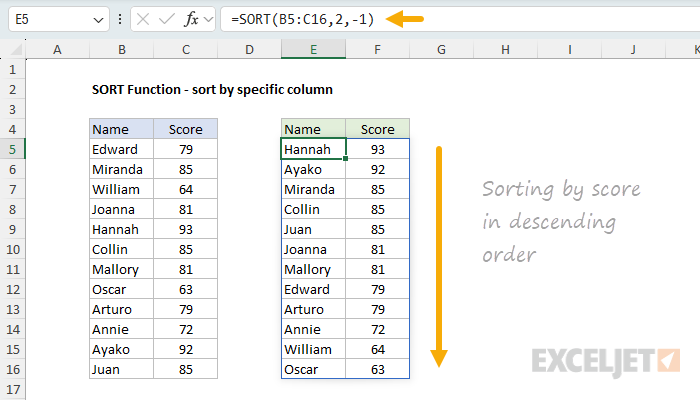This screenshot has width=700, height=400.
Task: Select row 16 header
Action: pyautogui.click(x=13, y=369)
